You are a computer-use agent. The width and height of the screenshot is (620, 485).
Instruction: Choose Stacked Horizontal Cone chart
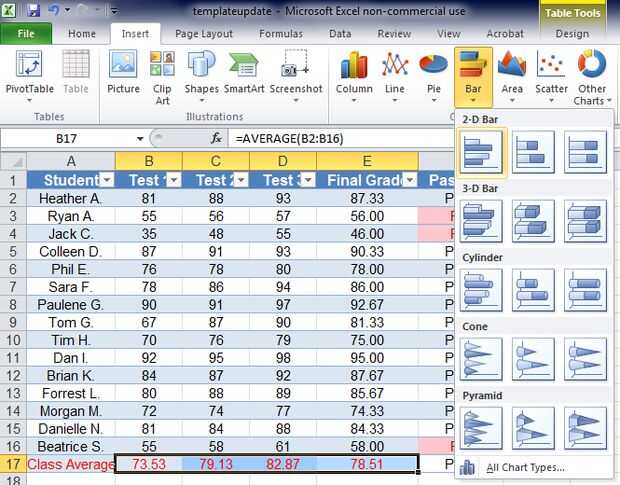[x=533, y=359]
